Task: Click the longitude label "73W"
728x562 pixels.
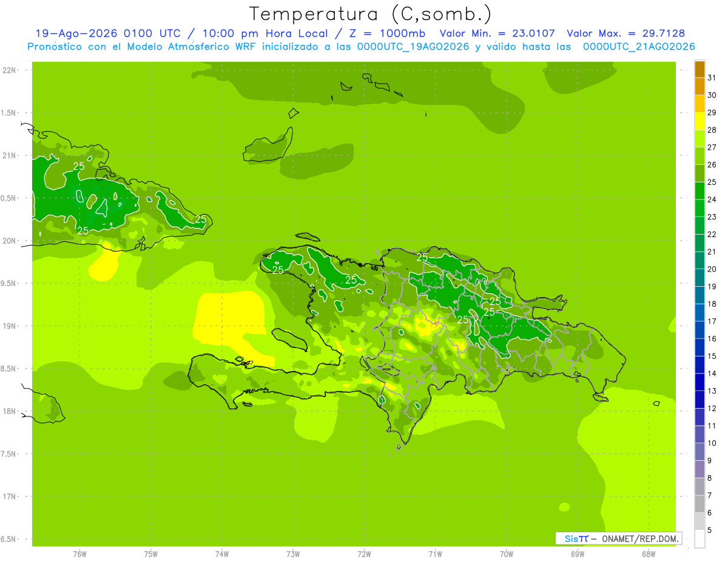Action: click(293, 554)
